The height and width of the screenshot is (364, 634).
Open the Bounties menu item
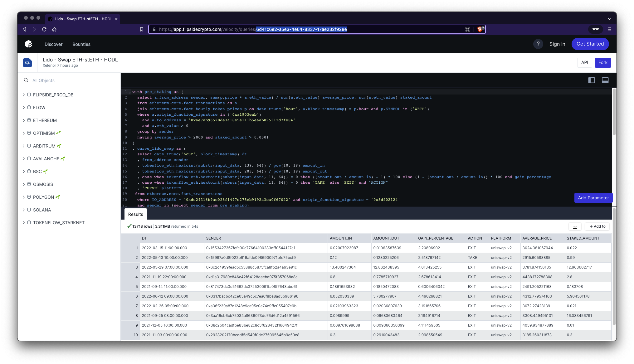[81, 44]
